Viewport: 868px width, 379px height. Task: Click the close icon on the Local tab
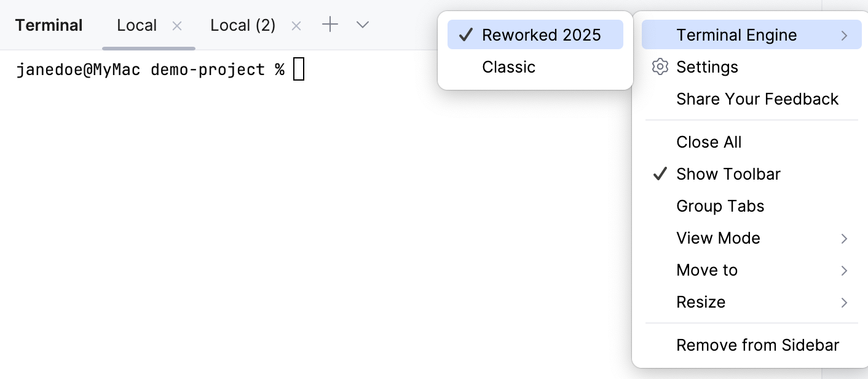[x=176, y=26]
